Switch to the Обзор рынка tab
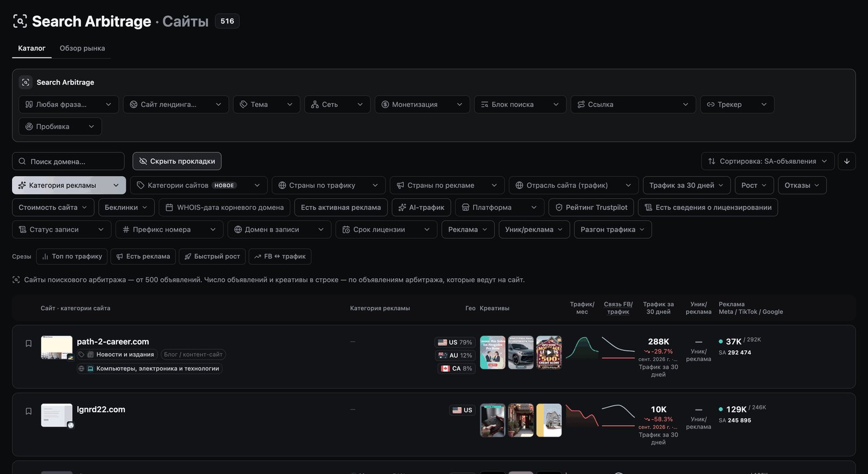Image resolution: width=868 pixels, height=474 pixels. point(82,48)
